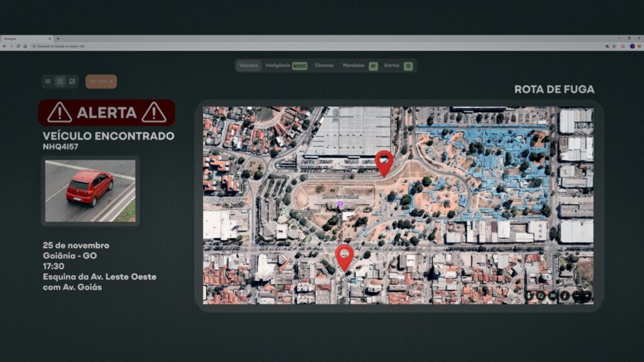Open the Câmeras tab
Image resolution: width=644 pixels, height=362 pixels.
(323, 65)
